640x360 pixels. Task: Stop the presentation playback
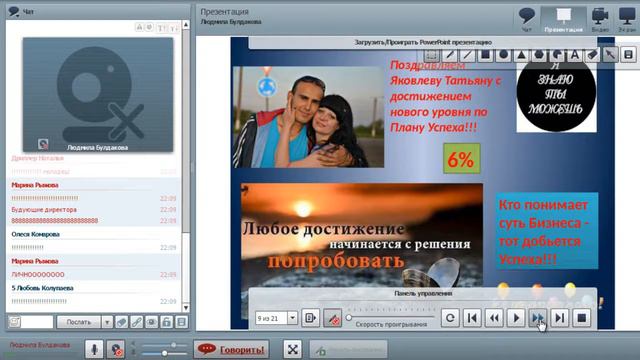[582, 318]
